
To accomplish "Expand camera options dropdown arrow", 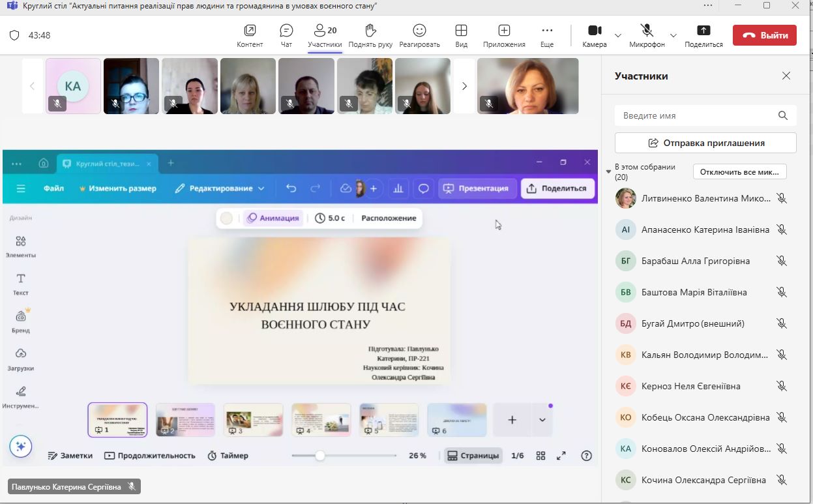I will click(x=618, y=35).
